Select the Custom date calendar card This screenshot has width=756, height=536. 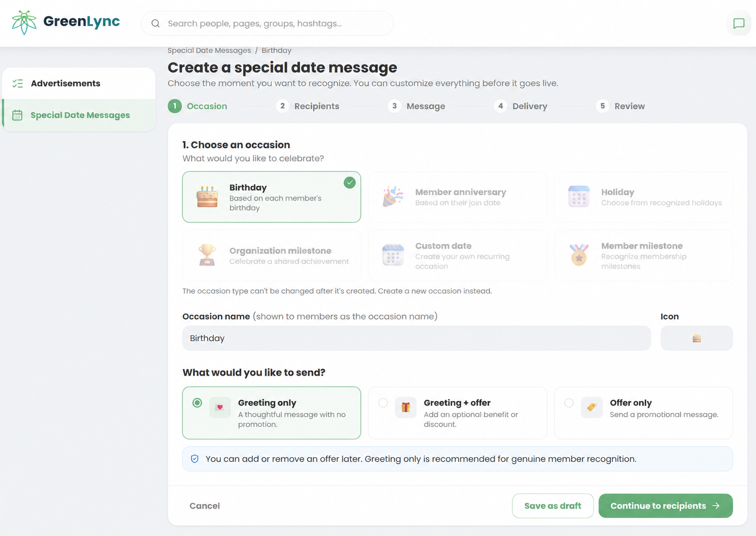click(457, 255)
